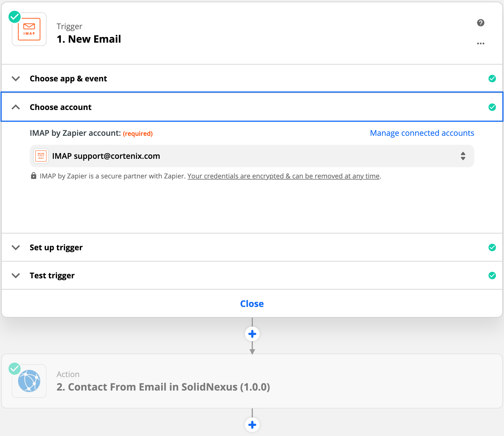The height and width of the screenshot is (436, 504).
Task: Click the Close button
Action: coord(252,304)
